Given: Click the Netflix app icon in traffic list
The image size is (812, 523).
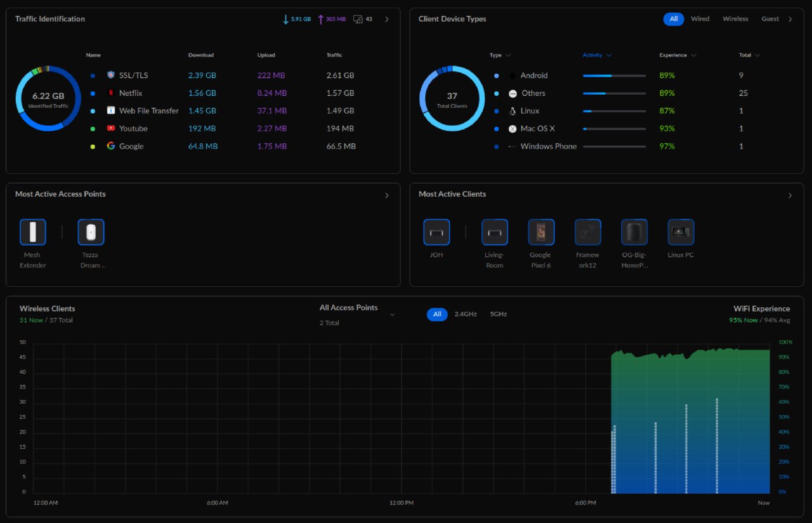Looking at the screenshot, I should pos(111,93).
